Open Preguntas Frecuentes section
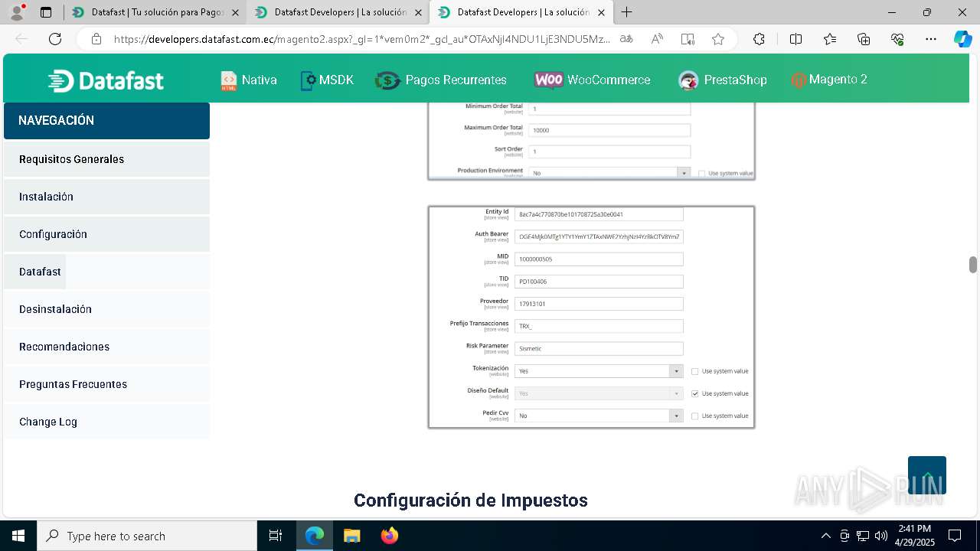Viewport: 980px width, 551px height. pos(106,384)
